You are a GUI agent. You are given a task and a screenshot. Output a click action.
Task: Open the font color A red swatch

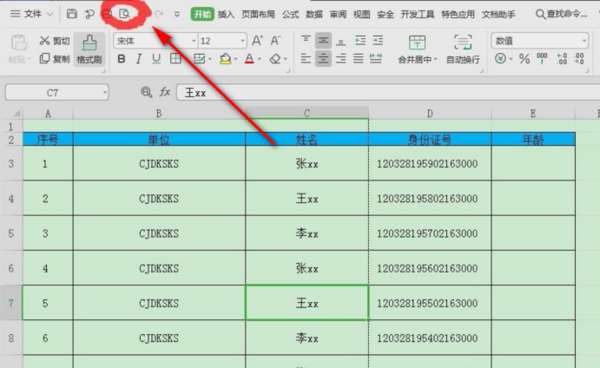(249, 59)
